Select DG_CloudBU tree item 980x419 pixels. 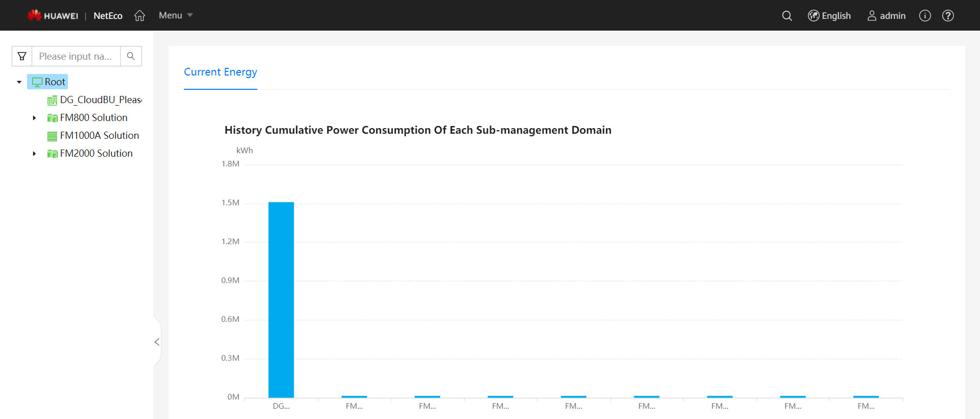[101, 100]
